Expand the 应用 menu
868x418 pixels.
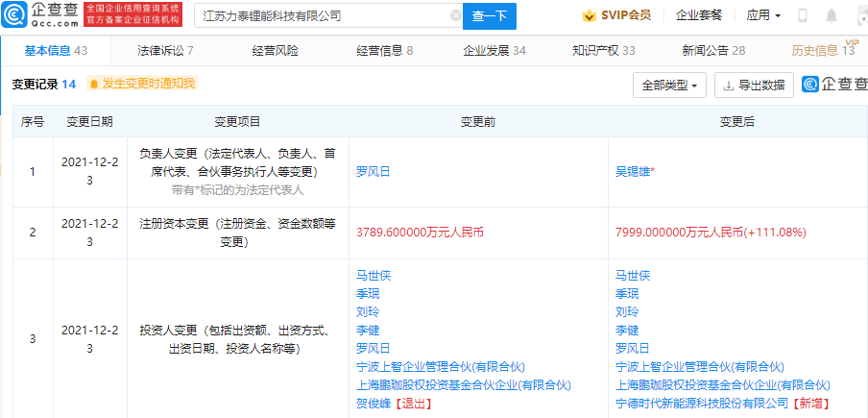(x=763, y=15)
